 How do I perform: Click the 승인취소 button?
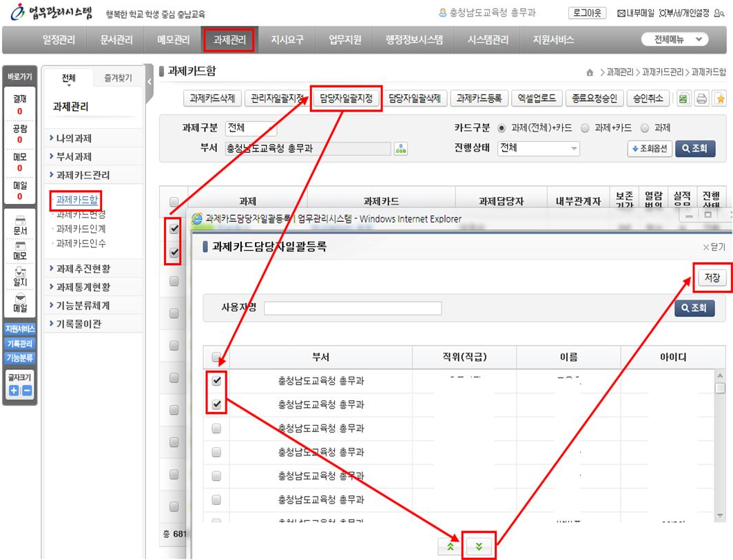[x=648, y=98]
